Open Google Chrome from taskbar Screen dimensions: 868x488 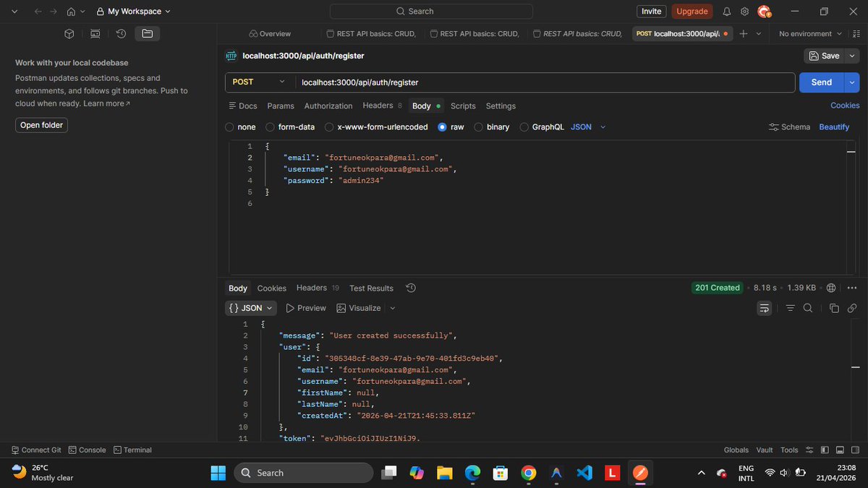529,473
